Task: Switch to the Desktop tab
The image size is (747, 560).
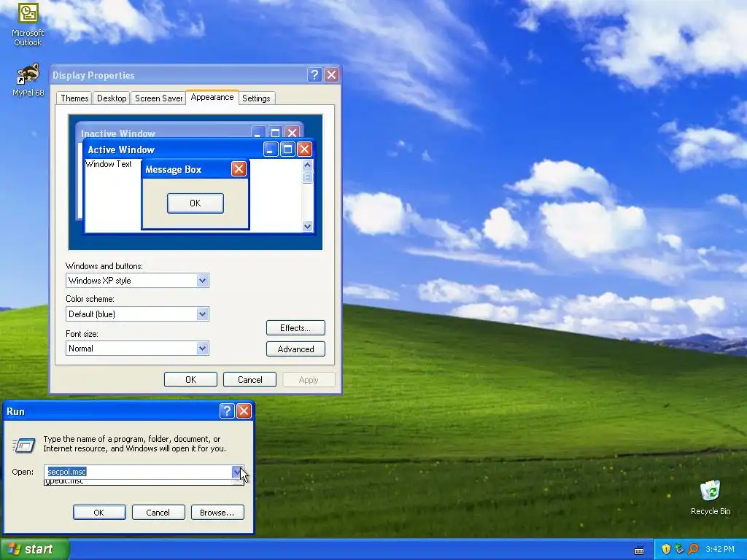Action: click(112, 98)
